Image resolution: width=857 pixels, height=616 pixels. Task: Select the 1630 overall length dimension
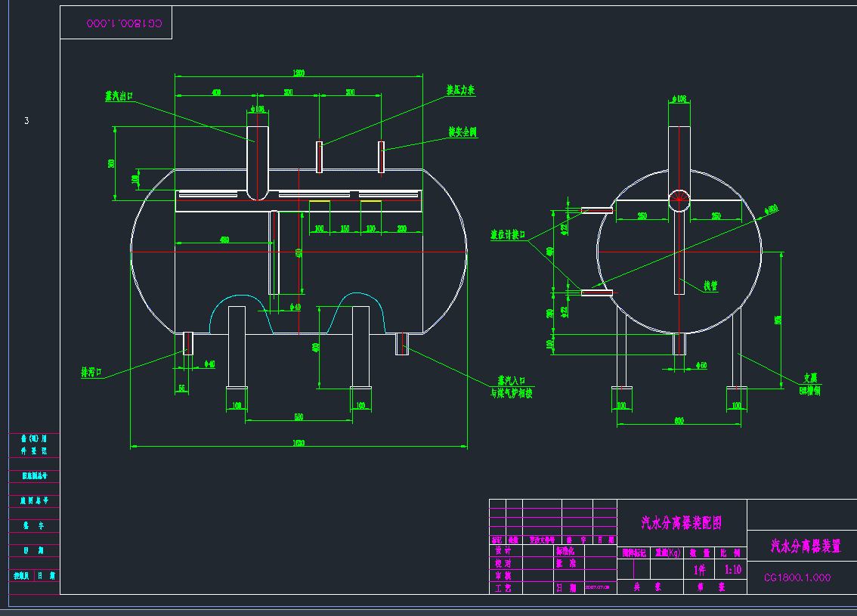[299, 443]
